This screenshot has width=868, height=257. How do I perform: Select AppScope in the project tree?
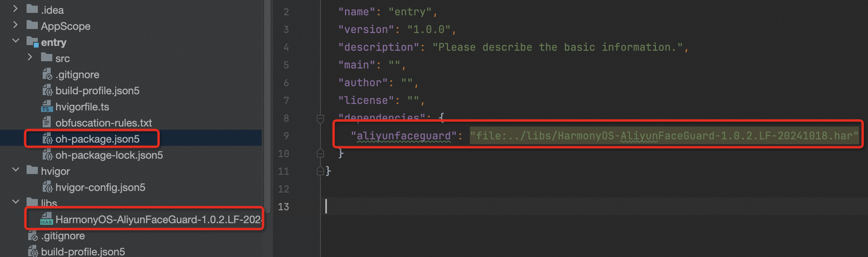(x=66, y=26)
